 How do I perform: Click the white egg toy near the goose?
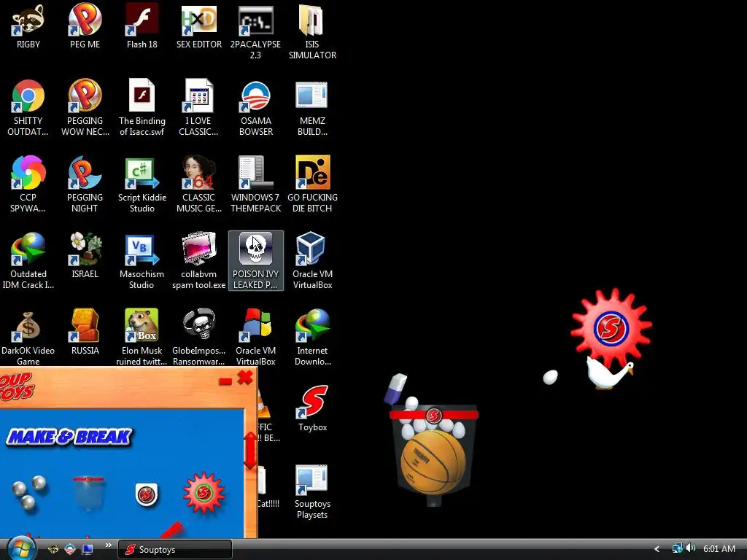550,377
